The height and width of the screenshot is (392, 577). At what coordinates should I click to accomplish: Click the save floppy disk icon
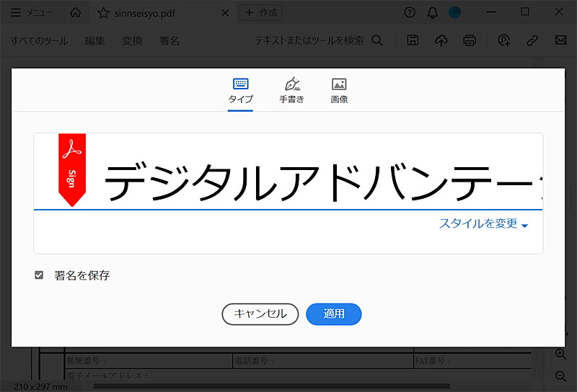(x=413, y=40)
